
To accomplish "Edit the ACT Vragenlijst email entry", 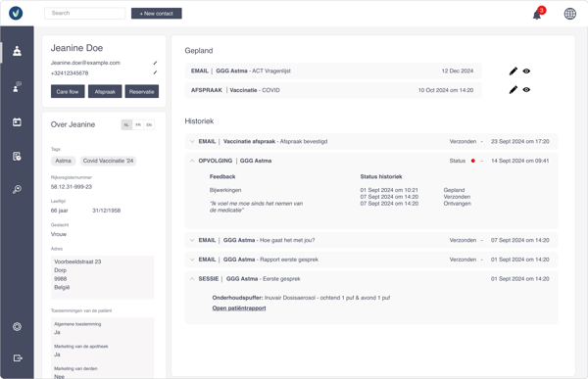I will 513,71.
